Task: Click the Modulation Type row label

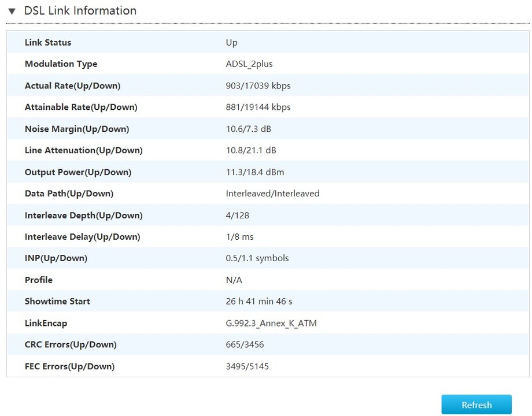Action: (61, 64)
